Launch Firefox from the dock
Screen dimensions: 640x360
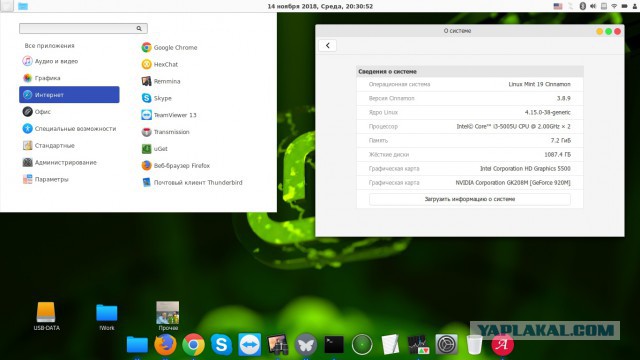click(165, 344)
